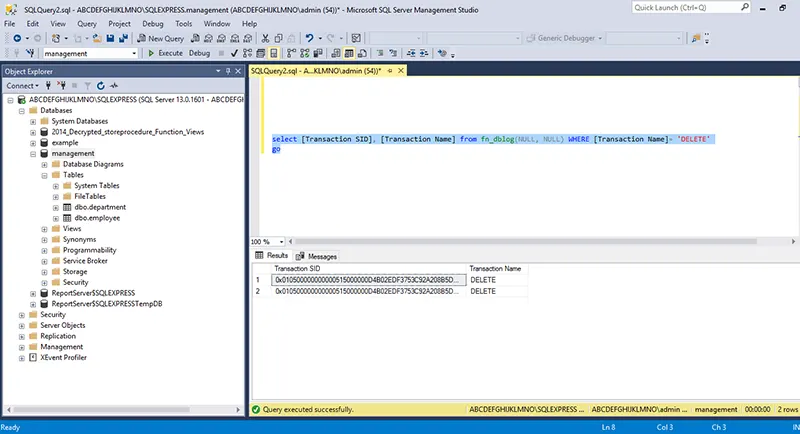The image size is (800, 434).
Task: Select Results to Text mode
Action: [x=336, y=53]
